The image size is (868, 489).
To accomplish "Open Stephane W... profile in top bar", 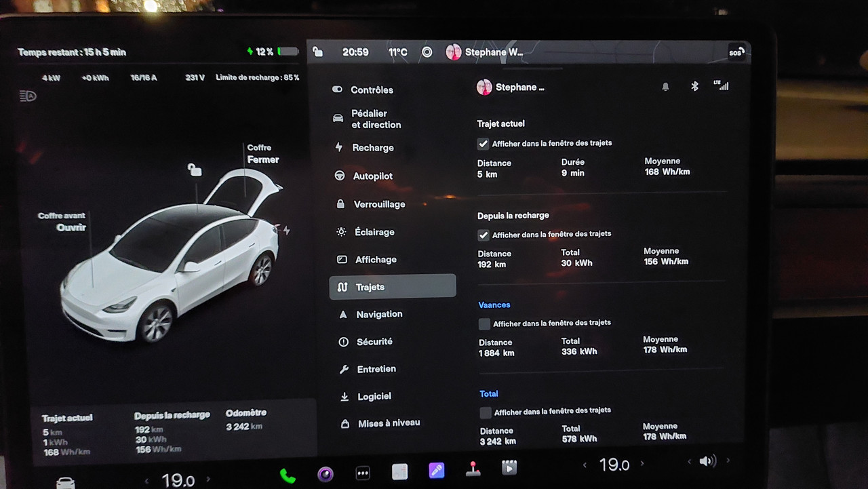I will (x=484, y=52).
